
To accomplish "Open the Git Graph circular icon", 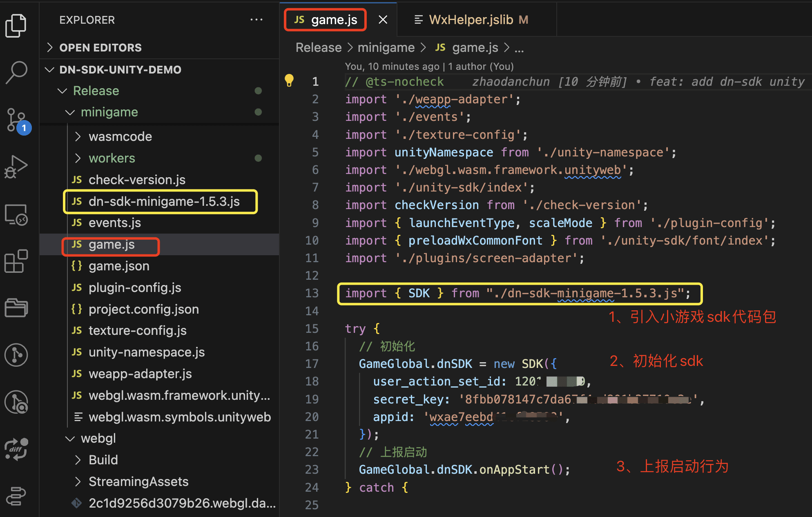I will click(16, 354).
